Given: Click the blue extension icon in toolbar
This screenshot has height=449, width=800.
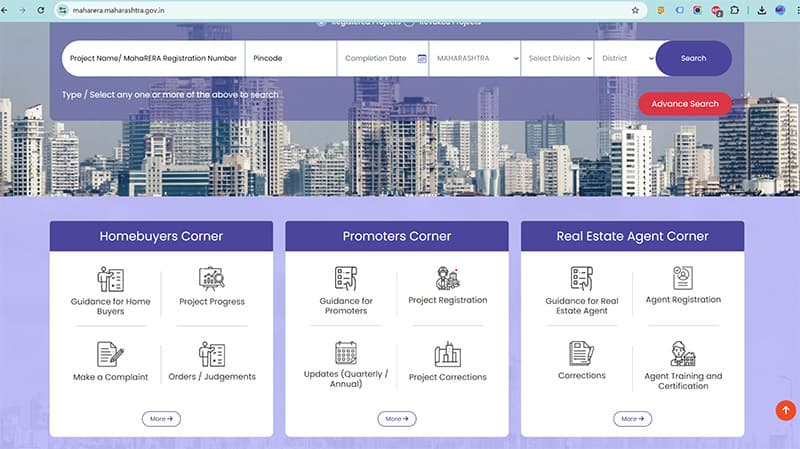Looking at the screenshot, I should point(679,10).
